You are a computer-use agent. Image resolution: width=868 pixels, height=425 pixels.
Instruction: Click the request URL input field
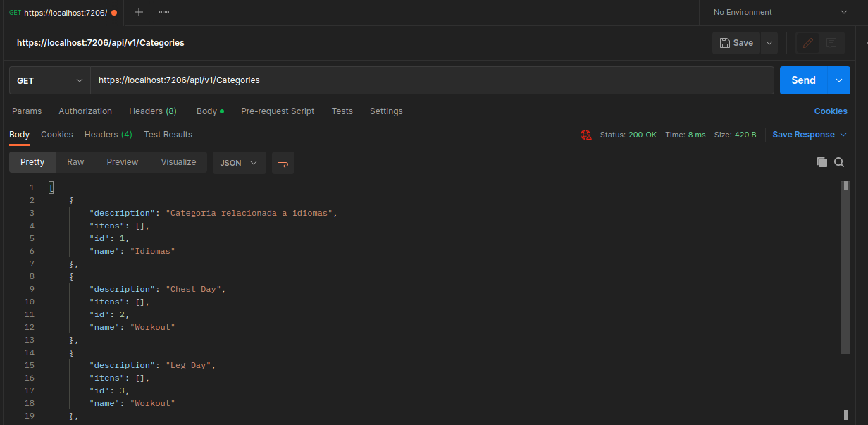click(432, 80)
